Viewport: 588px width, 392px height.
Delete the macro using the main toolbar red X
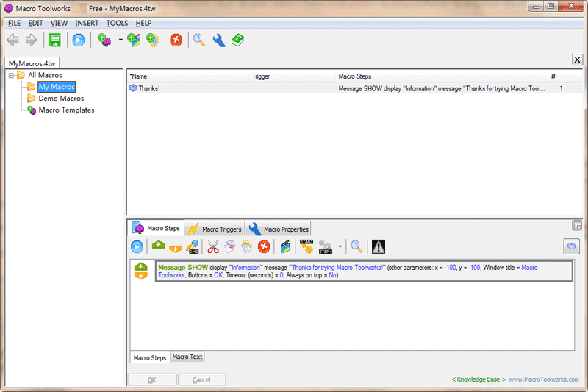pos(176,40)
